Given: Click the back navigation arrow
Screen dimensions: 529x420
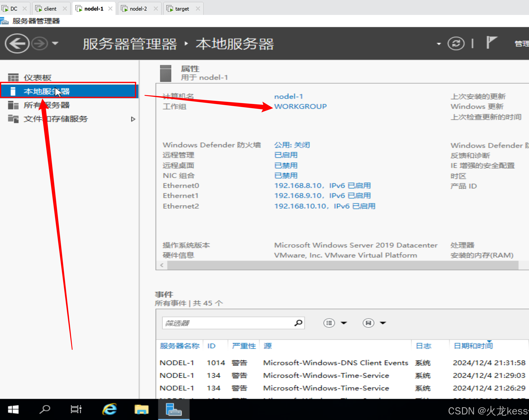Looking at the screenshot, I should 17,43.
